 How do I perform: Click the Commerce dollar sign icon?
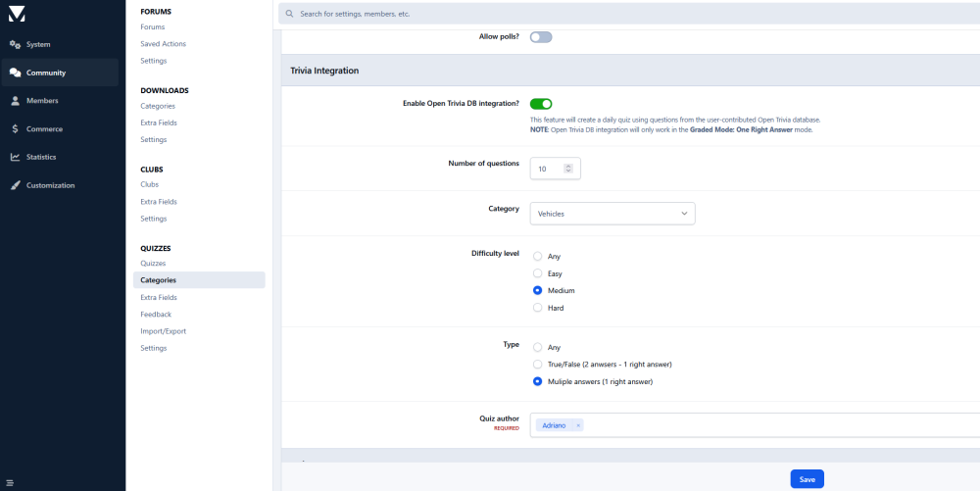point(16,129)
